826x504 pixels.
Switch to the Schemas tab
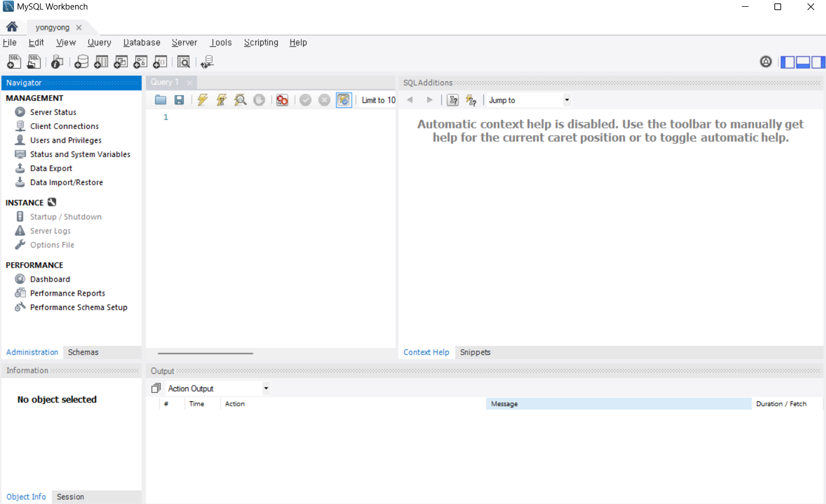pos(83,352)
